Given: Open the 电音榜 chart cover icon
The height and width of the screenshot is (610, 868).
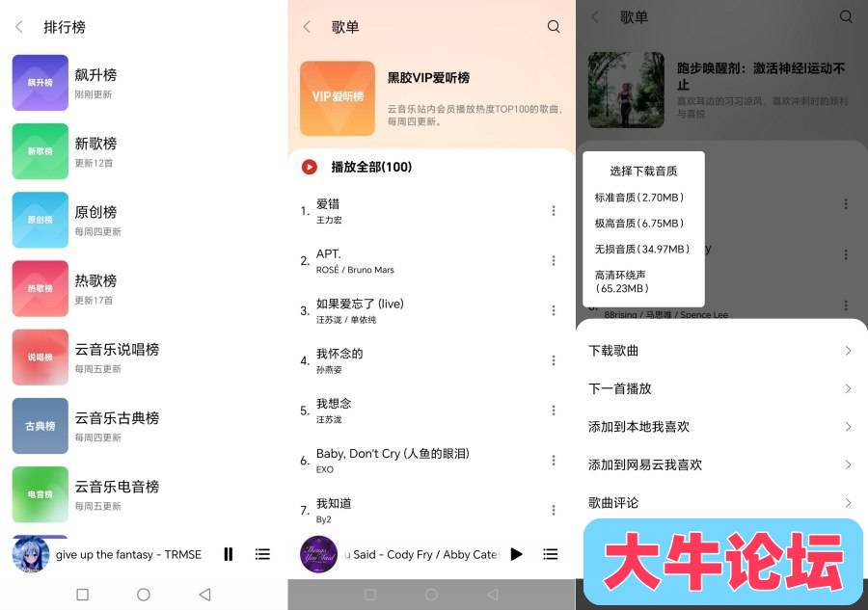Looking at the screenshot, I should tap(41, 493).
